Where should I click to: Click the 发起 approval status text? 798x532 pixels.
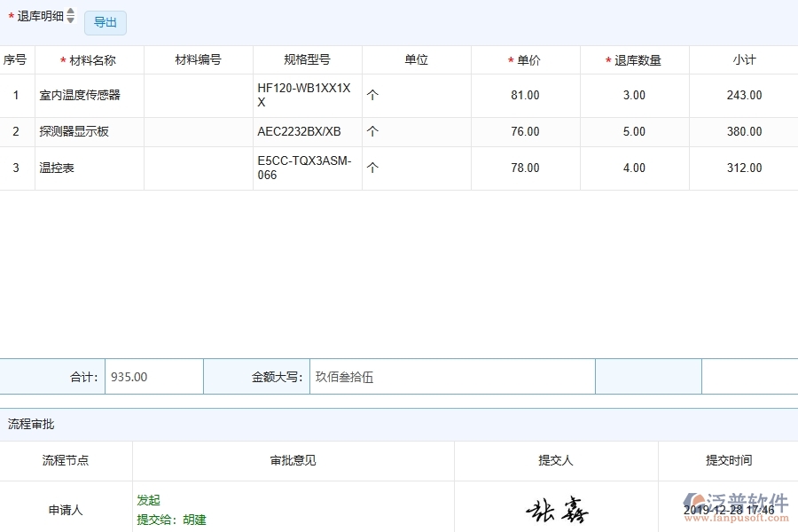click(149, 499)
